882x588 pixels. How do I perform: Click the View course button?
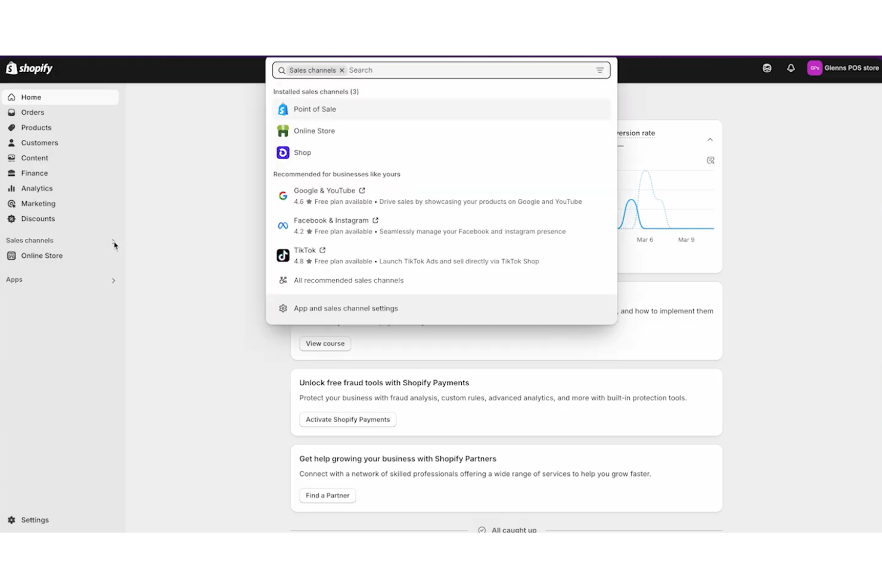(325, 344)
